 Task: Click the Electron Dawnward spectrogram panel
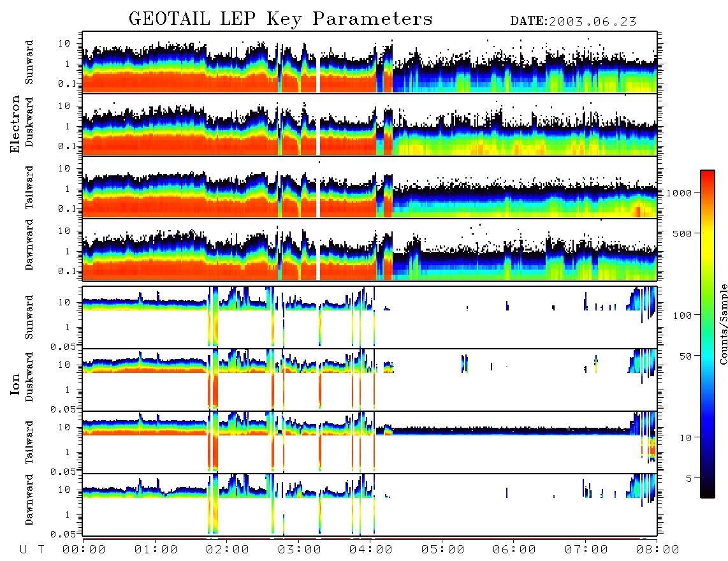[x=370, y=250]
